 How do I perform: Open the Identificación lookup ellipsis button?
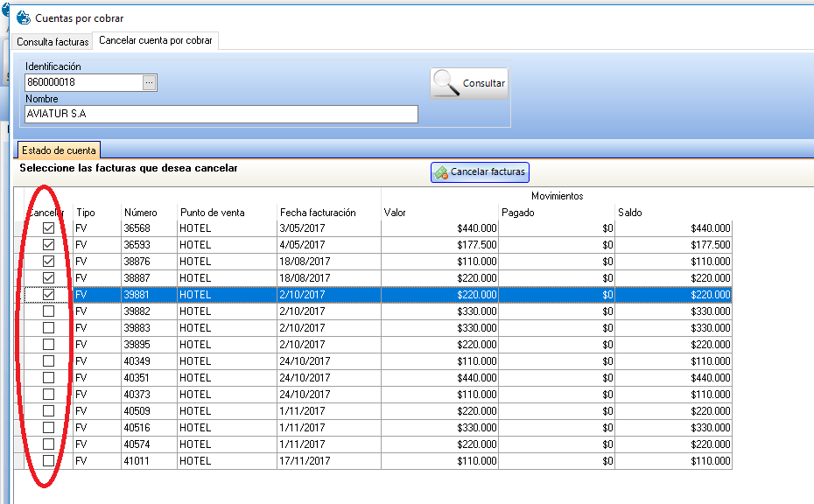(x=149, y=82)
